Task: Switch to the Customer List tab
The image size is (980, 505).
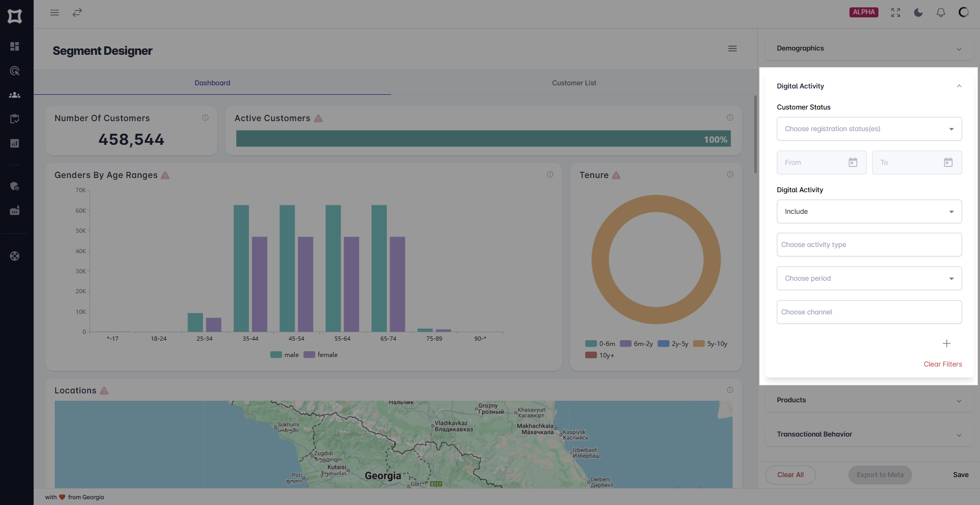Action: [574, 83]
